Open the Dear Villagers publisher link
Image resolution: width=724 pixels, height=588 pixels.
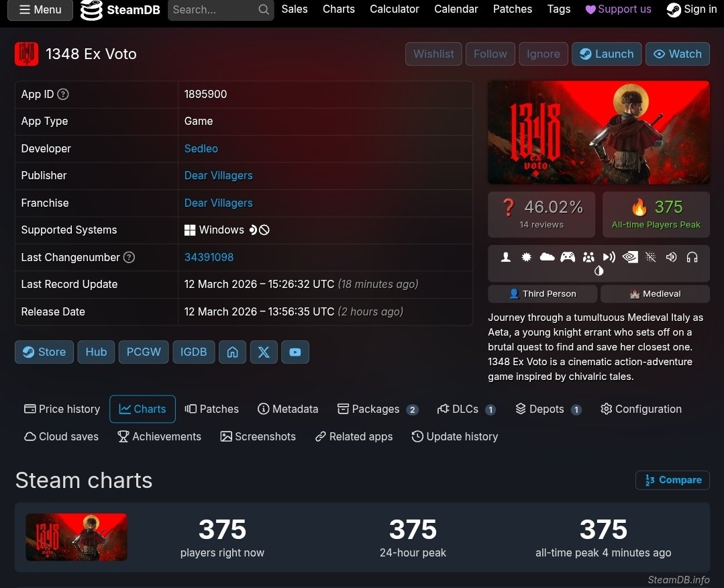tap(218, 175)
